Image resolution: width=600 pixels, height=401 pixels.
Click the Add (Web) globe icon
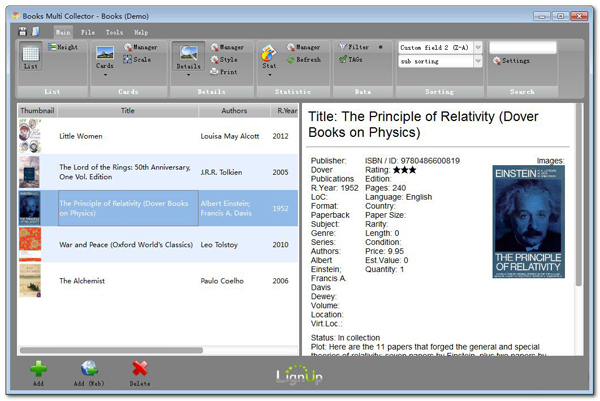(89, 369)
